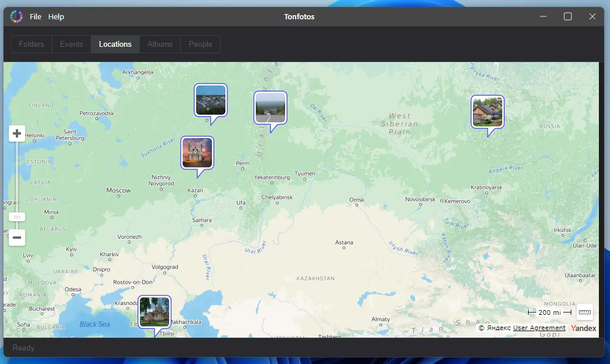Click the map zoom in plus button
The image size is (610, 364).
coord(17,134)
